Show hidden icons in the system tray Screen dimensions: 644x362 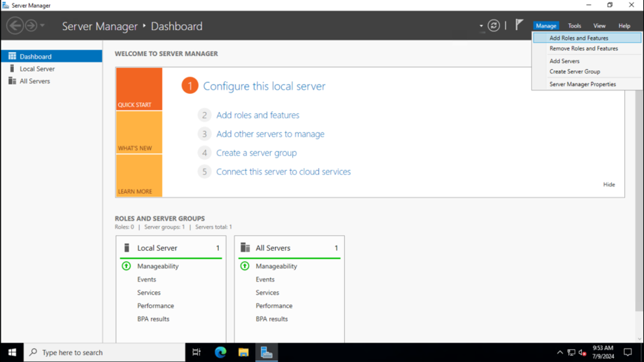560,352
